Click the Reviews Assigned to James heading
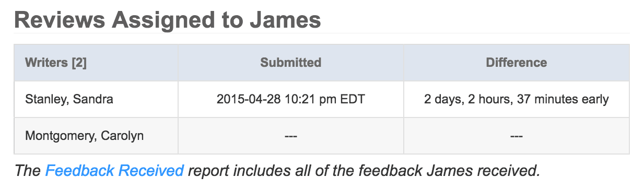Viewport: 644px width, 189px height. click(168, 20)
